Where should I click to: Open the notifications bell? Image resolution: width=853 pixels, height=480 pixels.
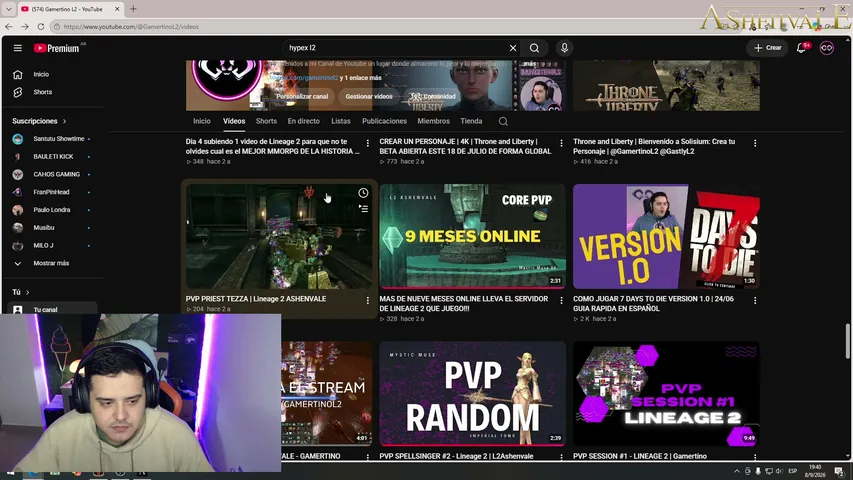coord(801,48)
